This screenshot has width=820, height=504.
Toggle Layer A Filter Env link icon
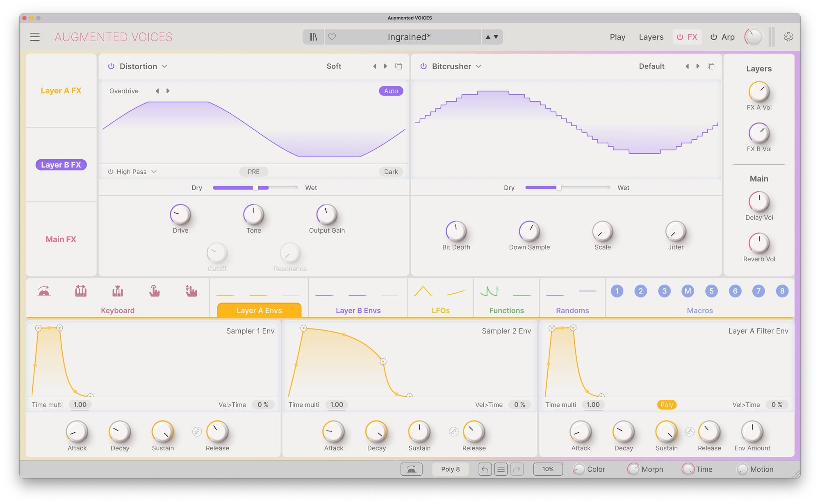pos(690,432)
